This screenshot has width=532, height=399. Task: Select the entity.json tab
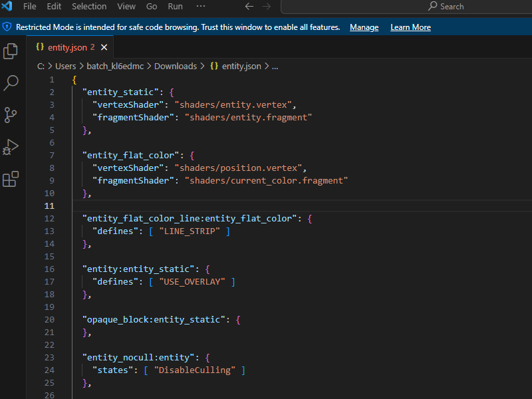[x=68, y=47]
